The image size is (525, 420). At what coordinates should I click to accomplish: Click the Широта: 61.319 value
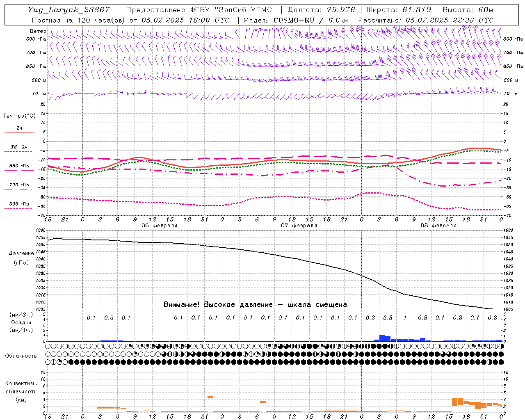[399, 10]
